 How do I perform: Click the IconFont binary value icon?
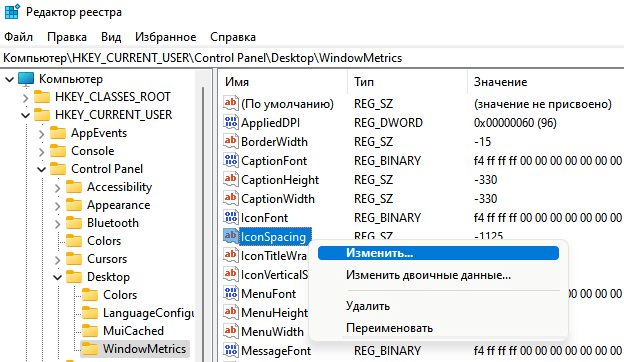(231, 217)
